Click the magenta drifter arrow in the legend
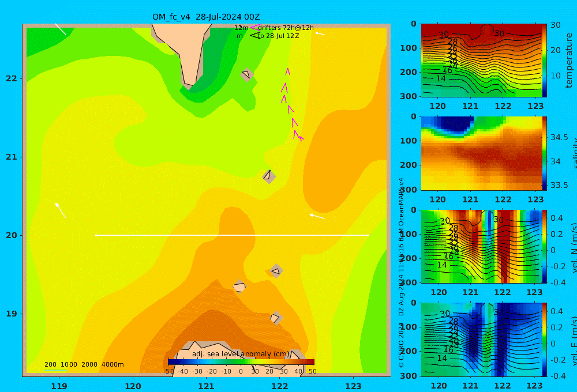The image size is (577, 392). (255, 27)
